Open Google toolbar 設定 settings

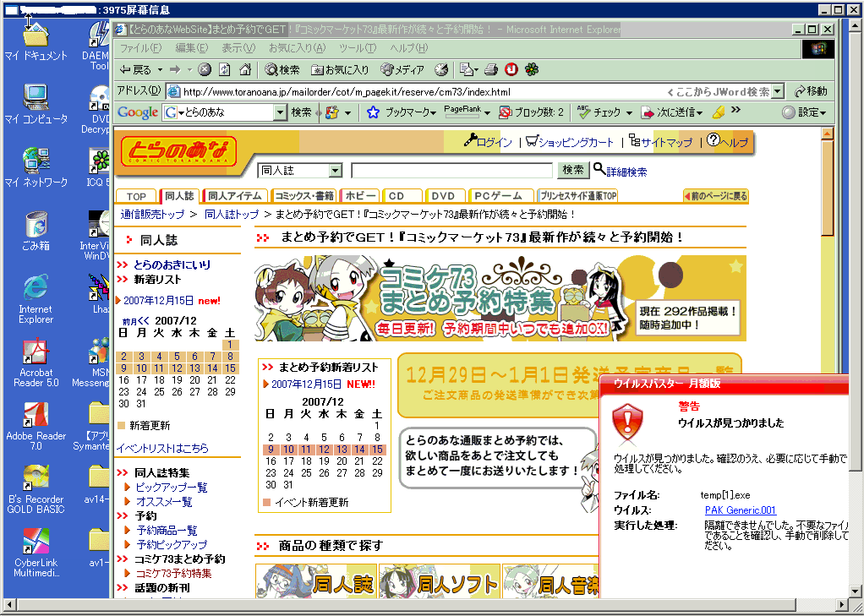pyautogui.click(x=804, y=112)
